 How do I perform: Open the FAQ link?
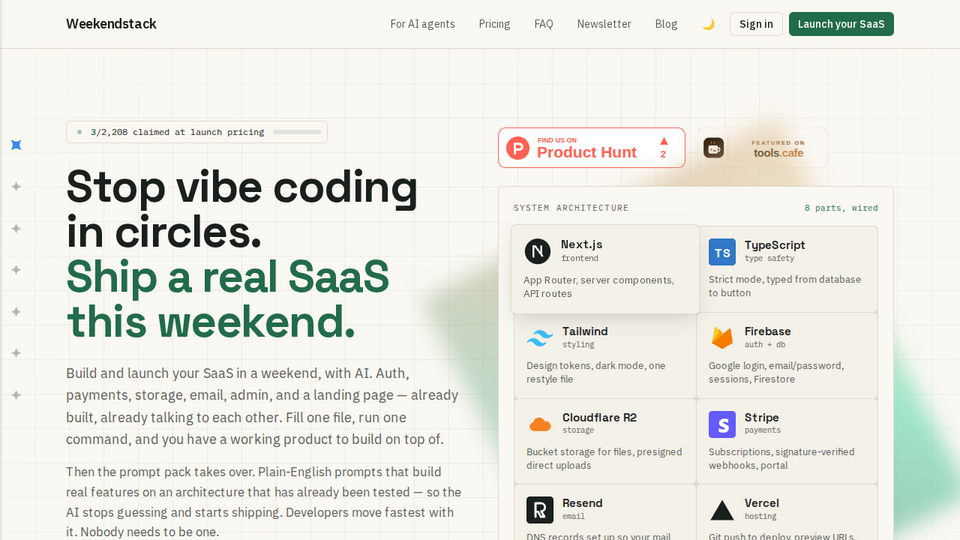click(x=544, y=24)
